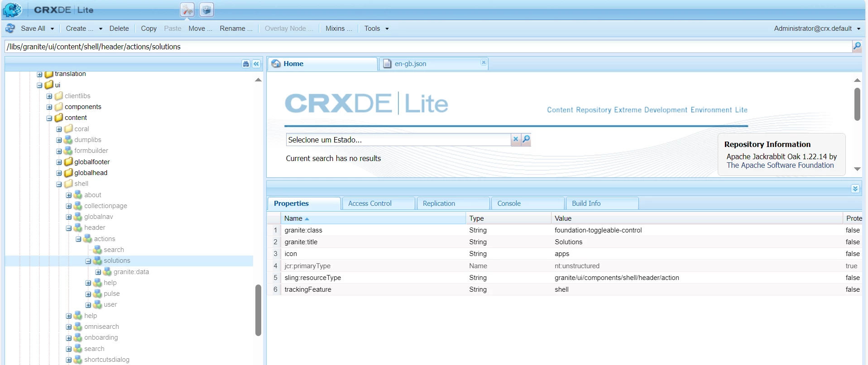Click the Copy toolbar button
The height and width of the screenshot is (365, 868).
point(149,28)
